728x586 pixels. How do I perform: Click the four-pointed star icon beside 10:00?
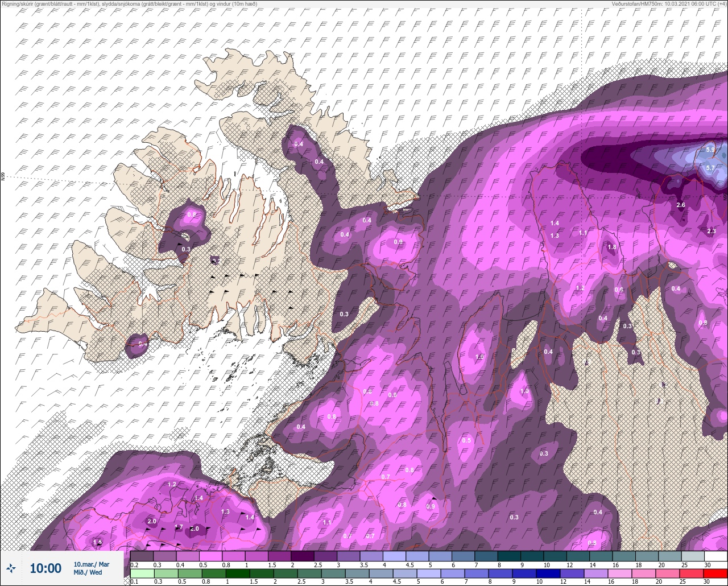[x=11, y=568]
